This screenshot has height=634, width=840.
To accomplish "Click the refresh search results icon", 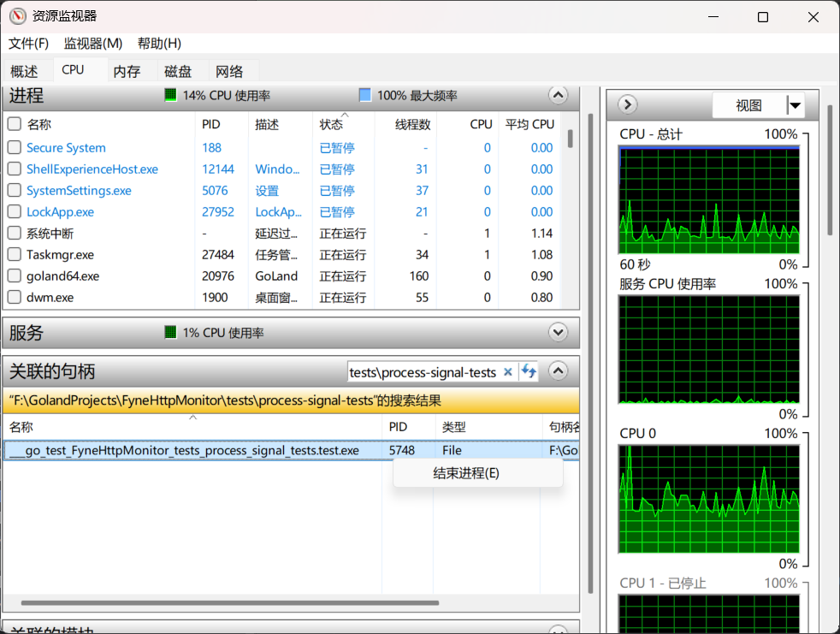I will click(529, 371).
